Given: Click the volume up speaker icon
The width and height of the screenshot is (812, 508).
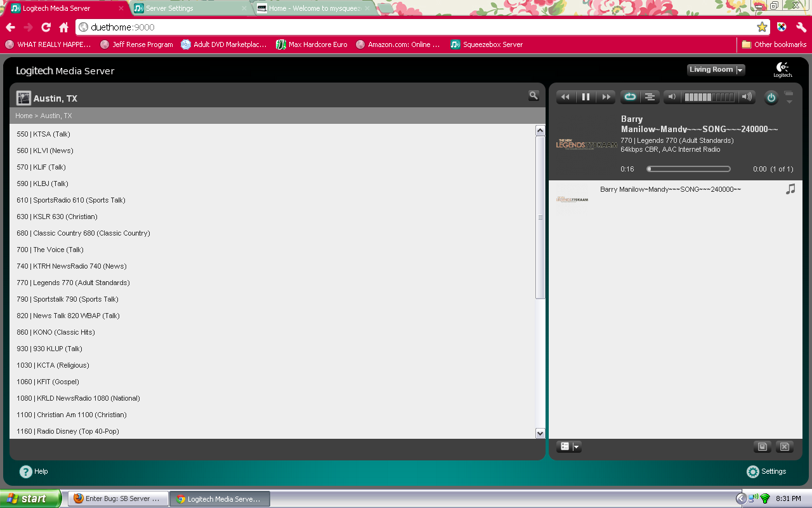Looking at the screenshot, I should coord(747,97).
